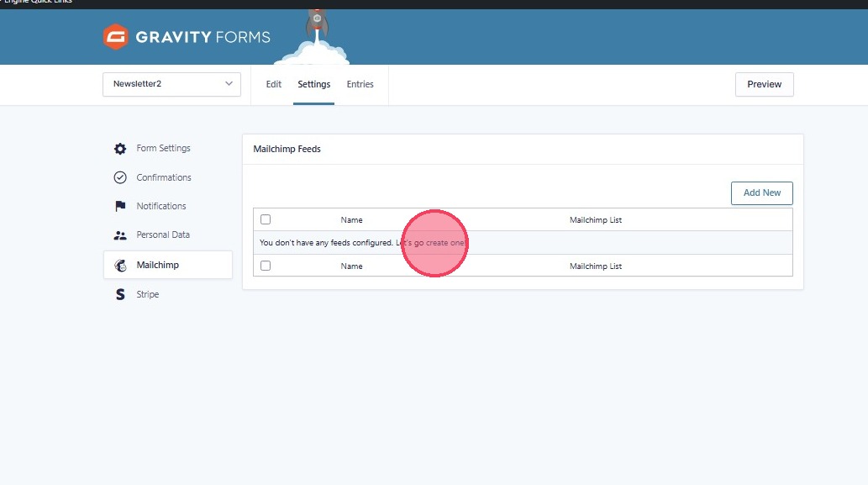
Task: Click "Let's go create one" link
Action: click(x=431, y=242)
